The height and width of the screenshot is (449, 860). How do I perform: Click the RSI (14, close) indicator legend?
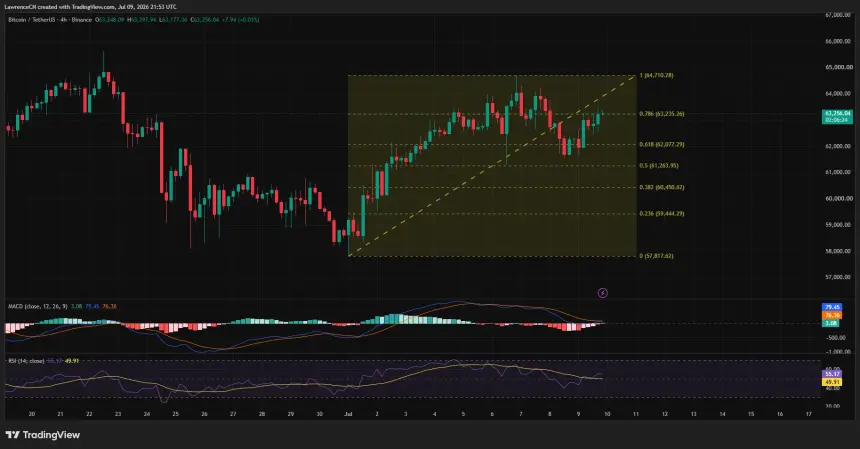[26, 361]
